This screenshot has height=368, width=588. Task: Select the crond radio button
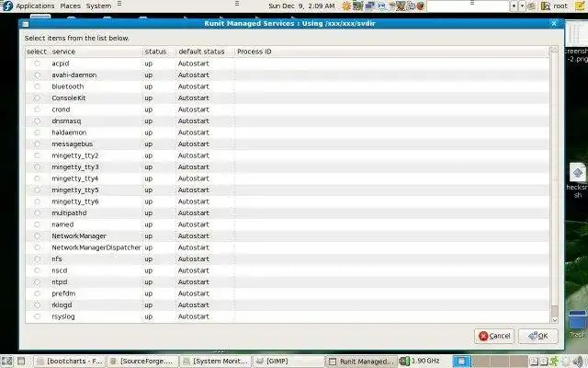(37, 109)
